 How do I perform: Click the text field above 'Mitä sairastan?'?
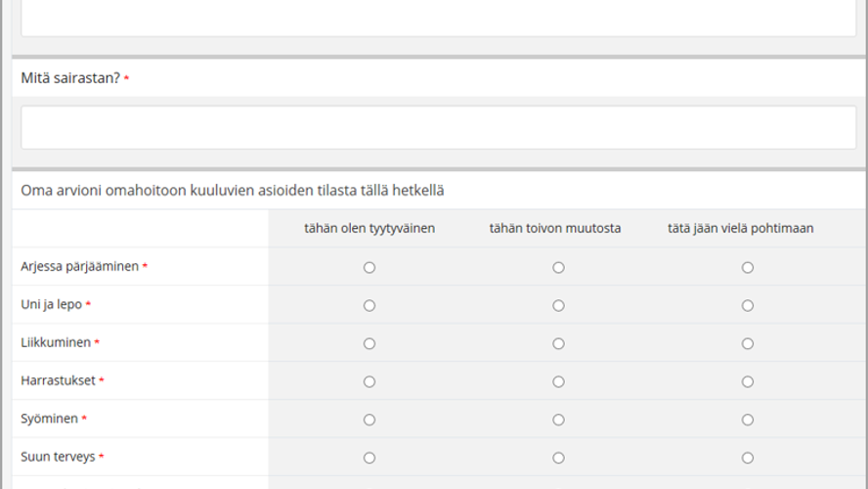pyautogui.click(x=438, y=18)
